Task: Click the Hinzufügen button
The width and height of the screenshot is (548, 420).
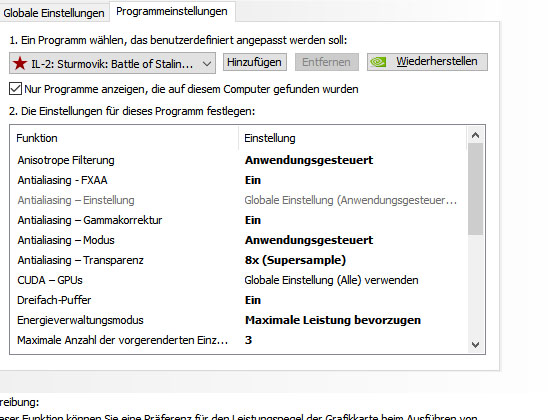Action: [x=255, y=62]
